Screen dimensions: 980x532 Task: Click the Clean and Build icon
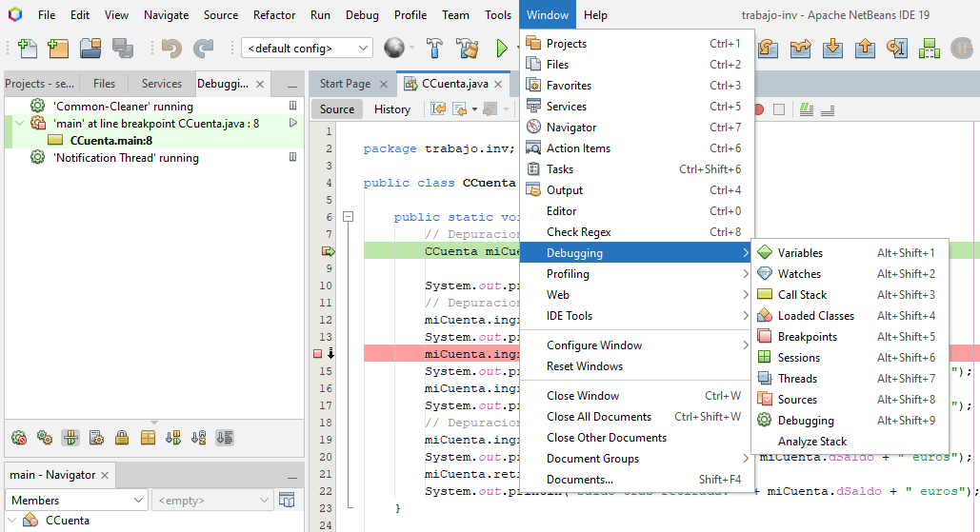pyautogui.click(x=467, y=48)
